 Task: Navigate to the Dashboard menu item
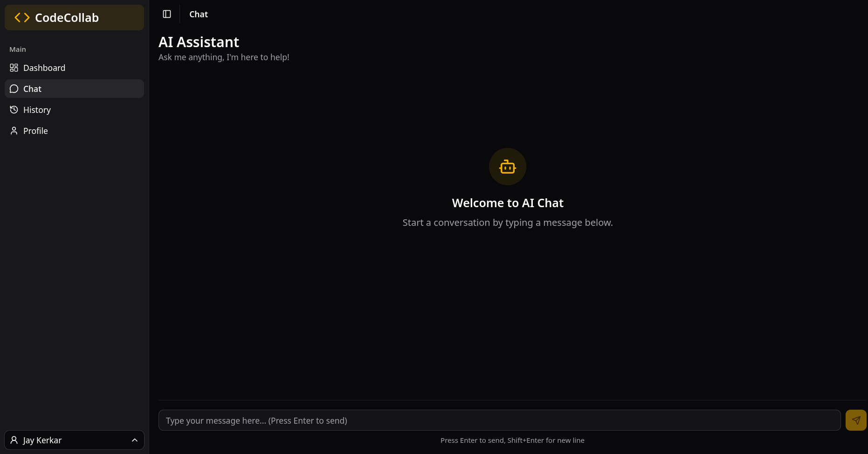(44, 68)
